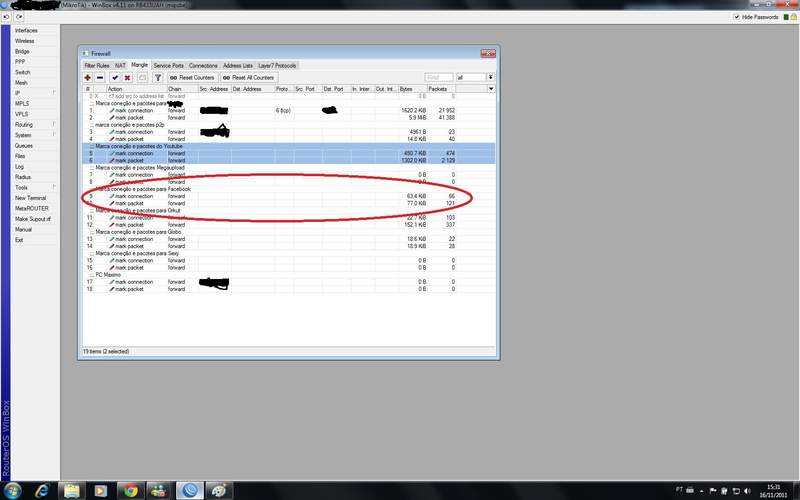Screen dimensions: 800x500
Task: Select rule 1 mark connection row
Action: (x=289, y=110)
